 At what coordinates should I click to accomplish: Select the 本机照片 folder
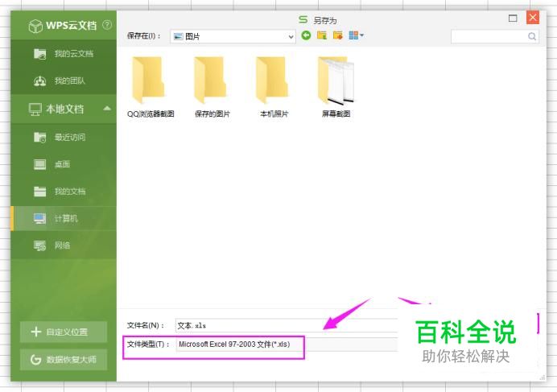point(274,87)
